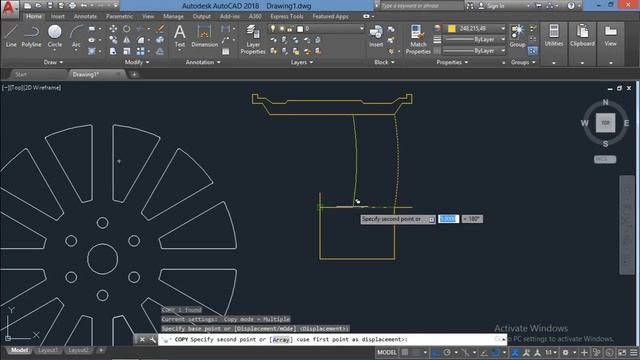Select the Line tool
This screenshot has width=640, height=360.
[x=11, y=36]
